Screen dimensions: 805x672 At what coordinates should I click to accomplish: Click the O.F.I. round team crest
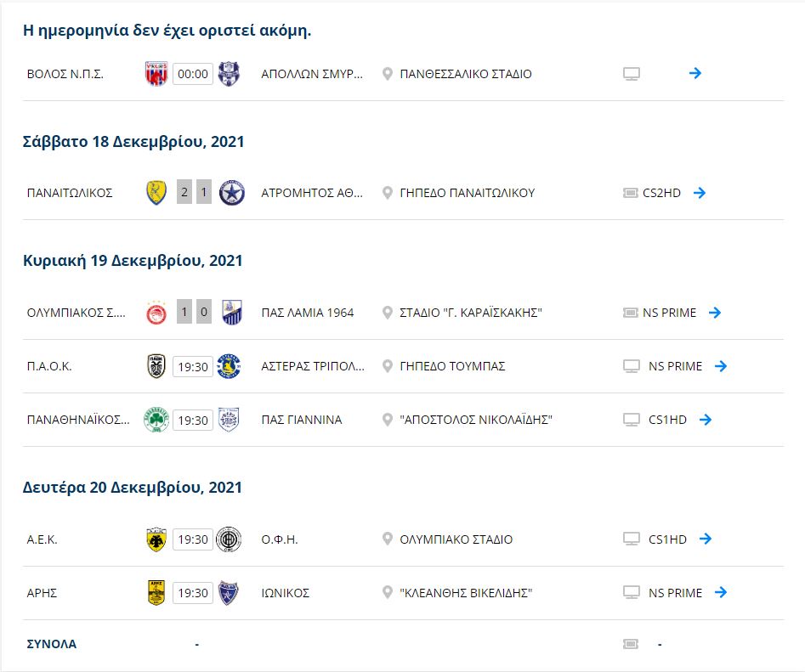[x=229, y=539]
